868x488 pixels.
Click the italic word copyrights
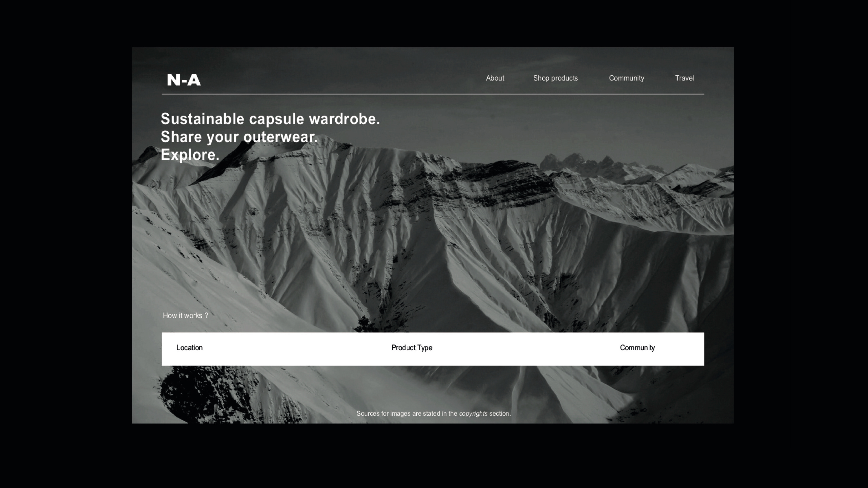(x=473, y=414)
